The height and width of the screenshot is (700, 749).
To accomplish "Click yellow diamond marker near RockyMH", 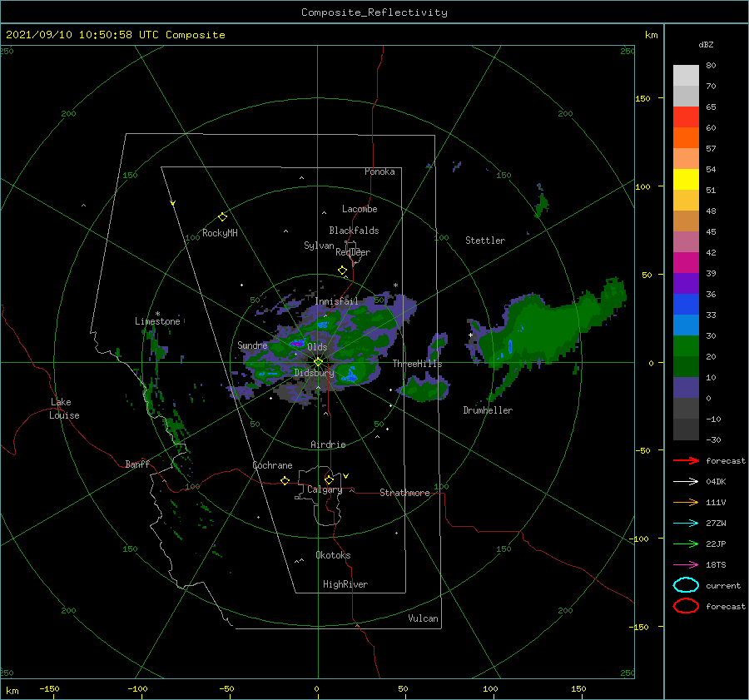I will [x=222, y=217].
